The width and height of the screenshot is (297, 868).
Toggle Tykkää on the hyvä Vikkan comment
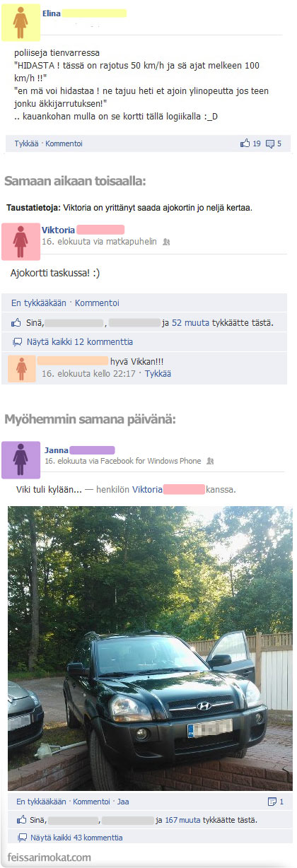coord(158,374)
